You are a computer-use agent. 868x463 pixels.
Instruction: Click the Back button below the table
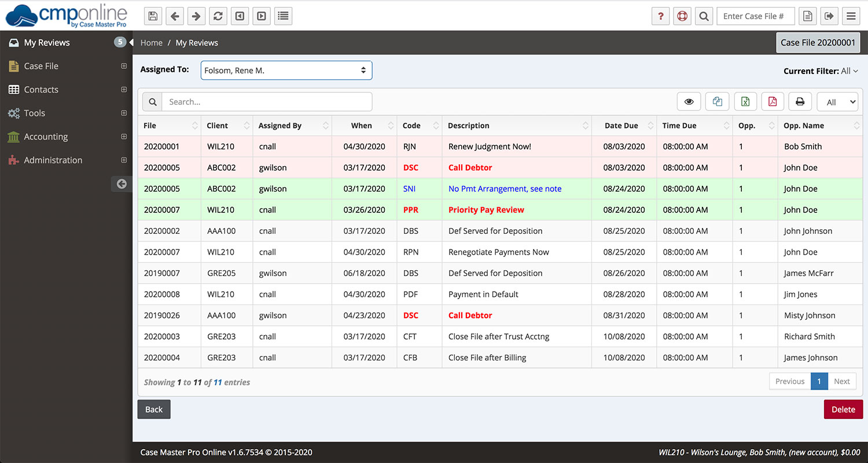[154, 409]
